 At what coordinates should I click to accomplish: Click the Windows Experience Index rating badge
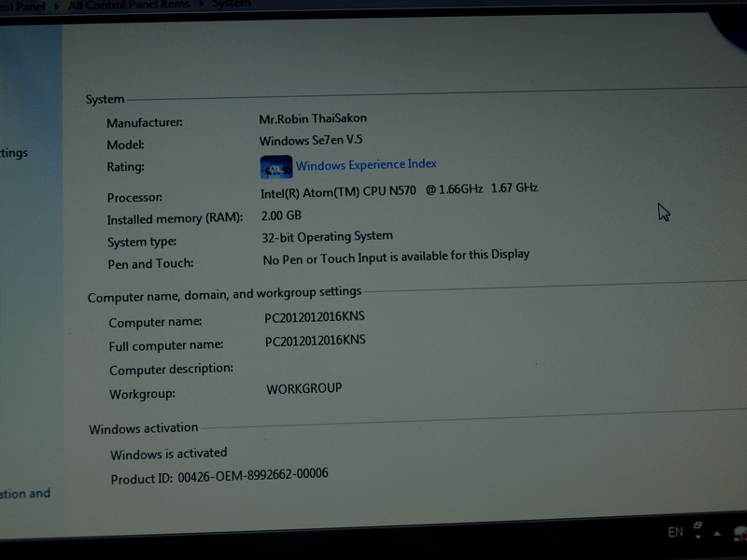pos(275,167)
